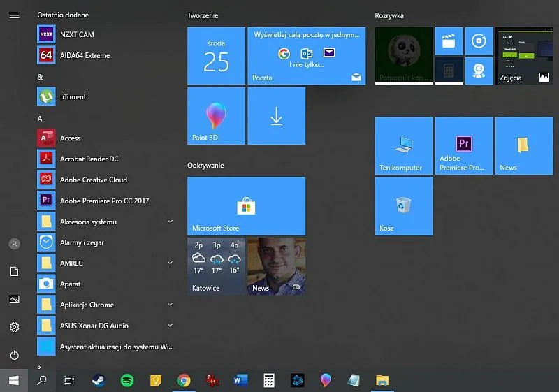
Task: Select the Rozrywka group header
Action: pyautogui.click(x=389, y=15)
